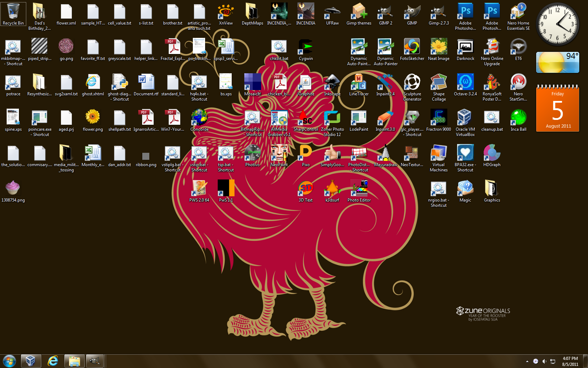This screenshot has width=588, height=368.
Task: Open Internet Explorer from the taskbar
Action: click(x=53, y=361)
